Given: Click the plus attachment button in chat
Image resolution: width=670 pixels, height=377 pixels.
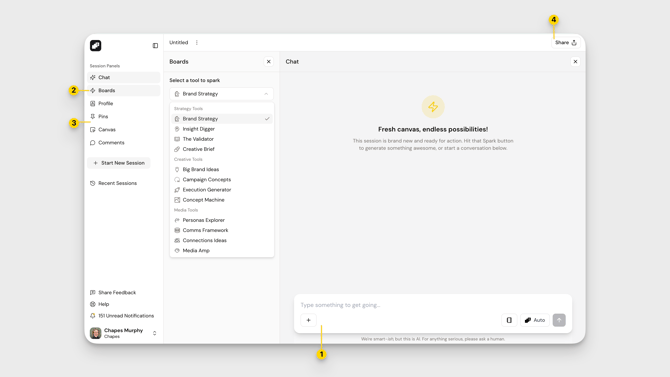Looking at the screenshot, I should coord(308,320).
